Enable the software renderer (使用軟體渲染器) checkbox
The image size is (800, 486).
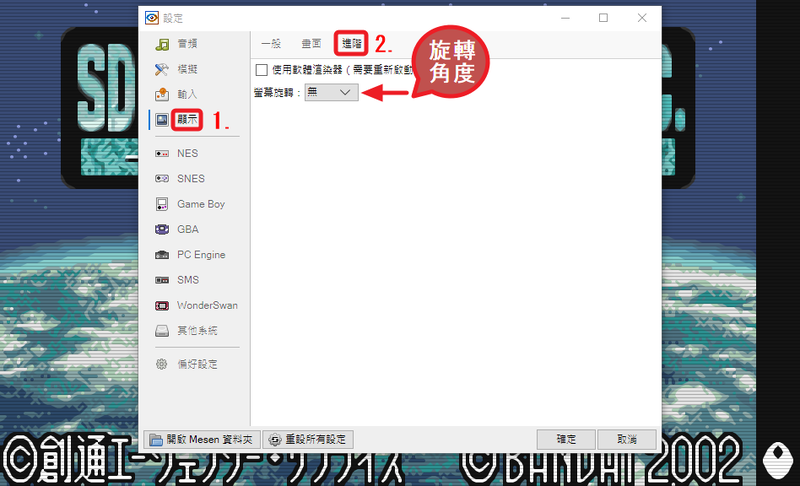[262, 70]
